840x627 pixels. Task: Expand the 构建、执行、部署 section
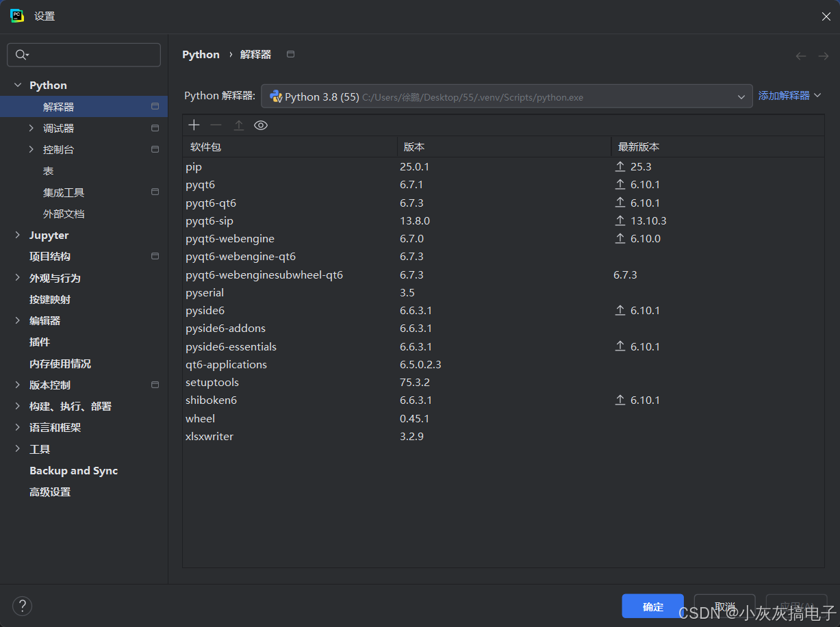(18, 406)
